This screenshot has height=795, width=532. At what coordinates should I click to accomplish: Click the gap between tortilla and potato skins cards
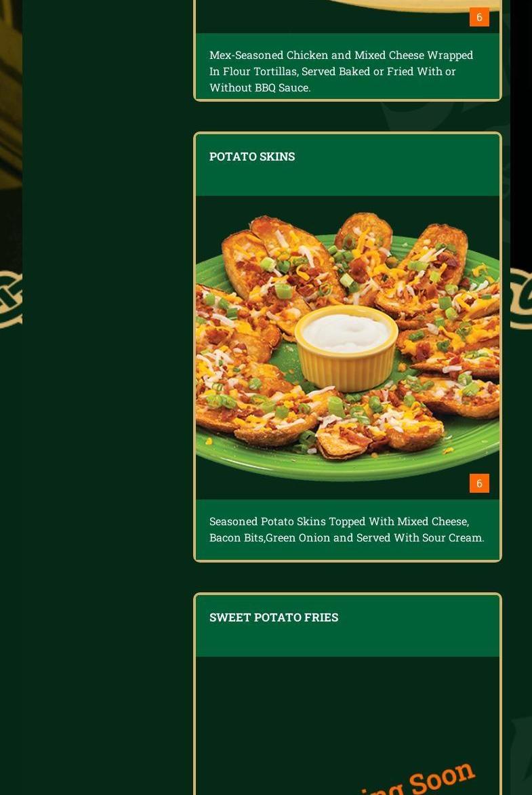[348, 117]
